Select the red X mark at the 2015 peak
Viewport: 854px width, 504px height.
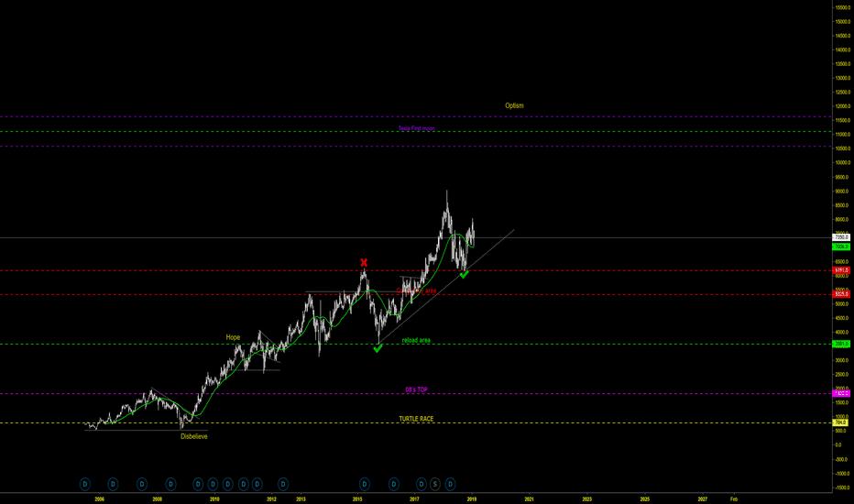click(x=364, y=263)
